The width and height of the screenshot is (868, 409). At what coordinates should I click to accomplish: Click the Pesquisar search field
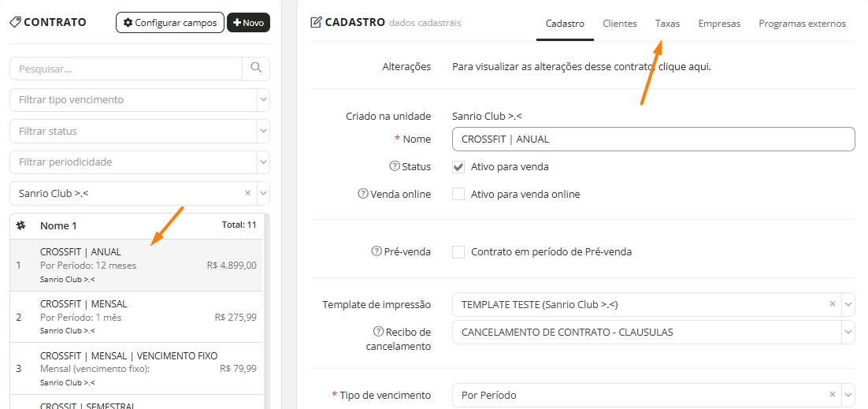(126, 69)
